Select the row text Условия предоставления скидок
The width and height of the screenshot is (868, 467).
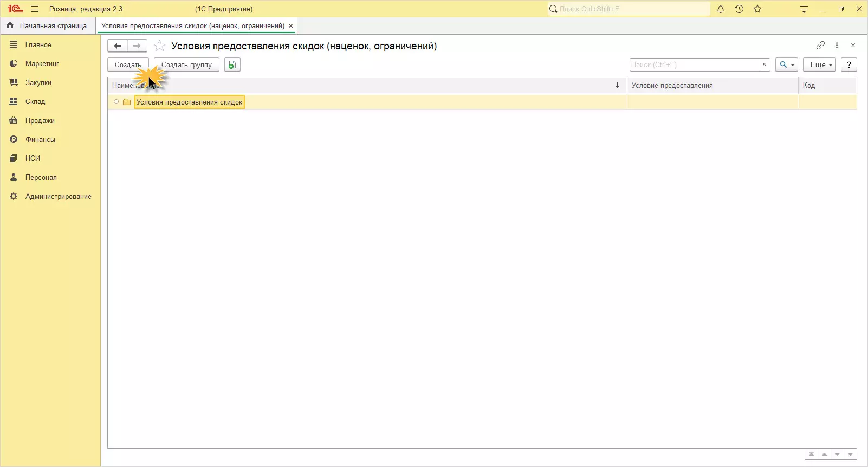coord(190,102)
